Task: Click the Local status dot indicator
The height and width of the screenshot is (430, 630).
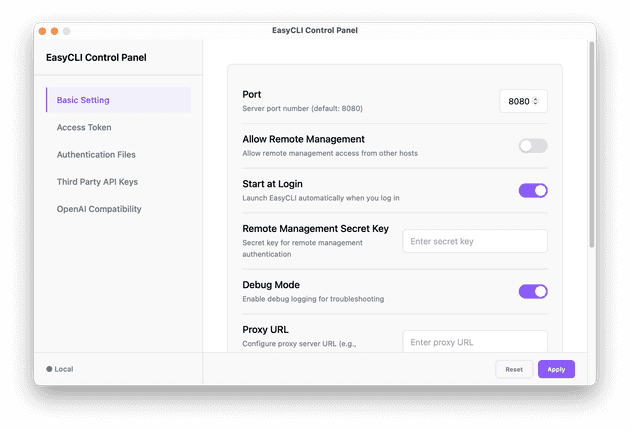Action: coord(49,369)
